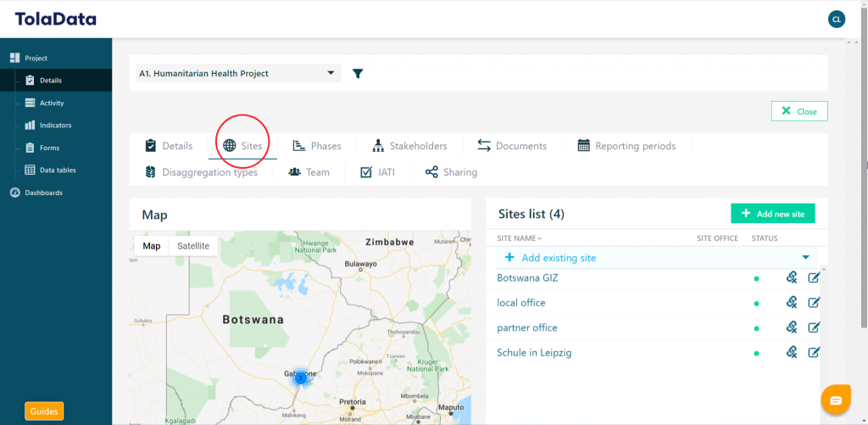Viewport: 868px width, 425px height.
Task: Click Pretoria on the map
Action: pyautogui.click(x=352, y=402)
